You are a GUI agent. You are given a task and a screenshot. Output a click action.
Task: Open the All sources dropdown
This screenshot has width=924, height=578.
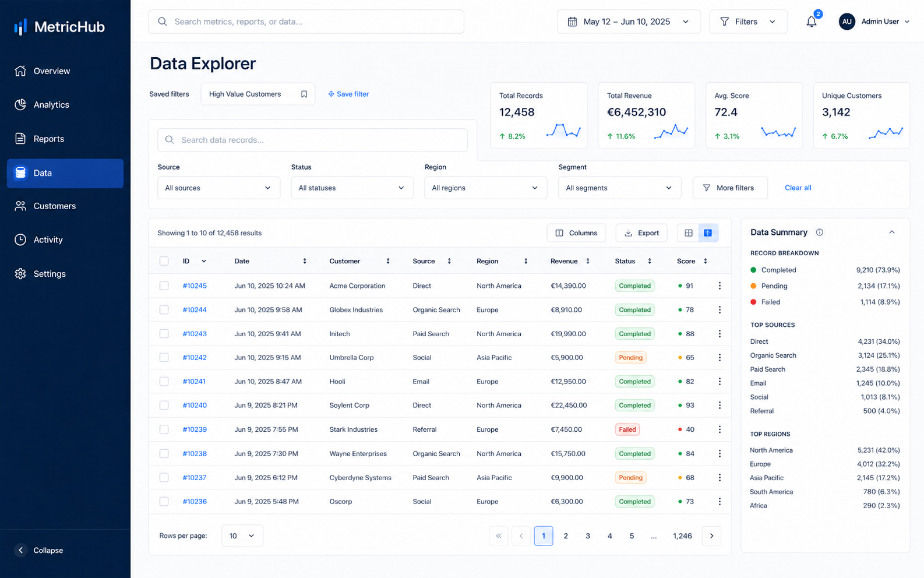pyautogui.click(x=218, y=188)
